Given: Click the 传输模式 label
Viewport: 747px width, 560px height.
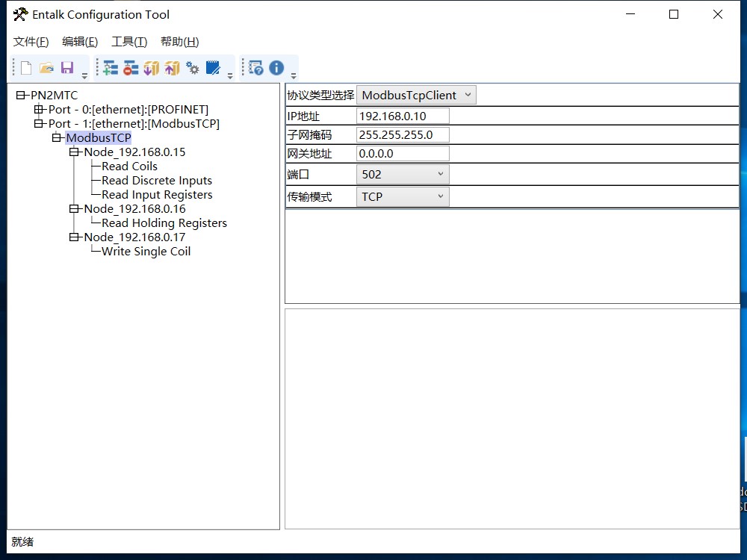Looking at the screenshot, I should pyautogui.click(x=309, y=196).
